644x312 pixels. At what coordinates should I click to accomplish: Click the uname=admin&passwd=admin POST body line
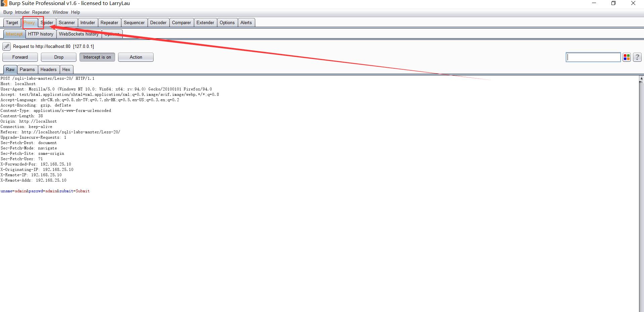pyautogui.click(x=45, y=191)
